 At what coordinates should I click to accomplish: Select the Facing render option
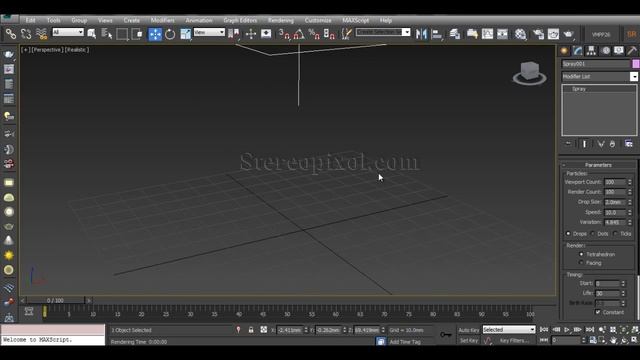point(581,263)
